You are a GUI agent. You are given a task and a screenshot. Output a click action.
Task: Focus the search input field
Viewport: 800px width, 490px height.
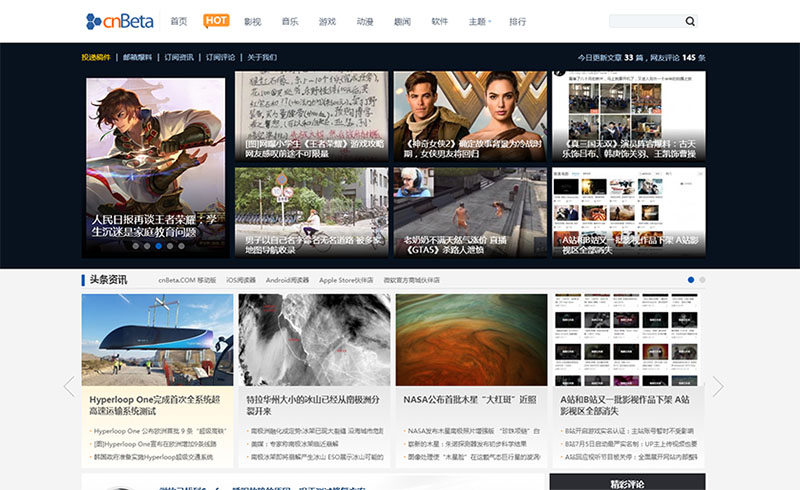[646, 21]
